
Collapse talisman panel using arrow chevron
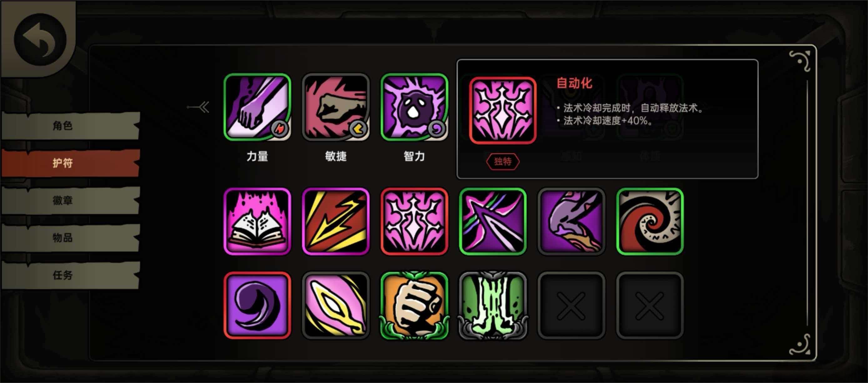[x=199, y=107]
